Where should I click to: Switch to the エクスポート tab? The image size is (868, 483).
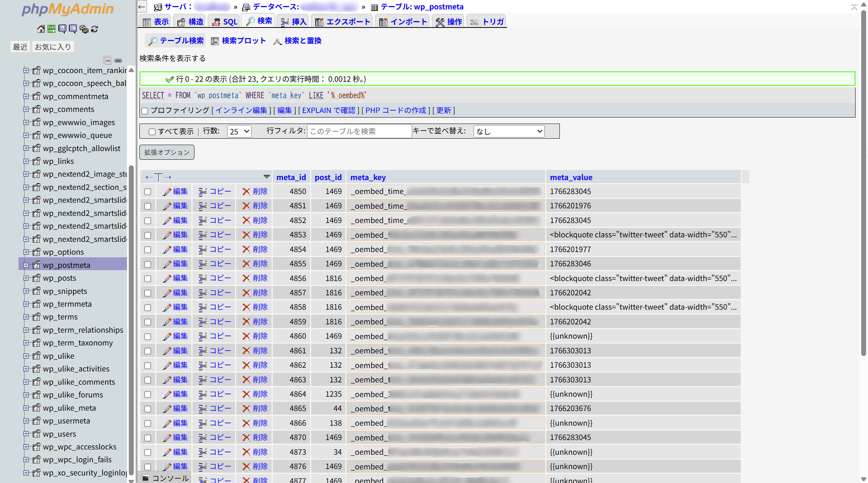coord(342,22)
